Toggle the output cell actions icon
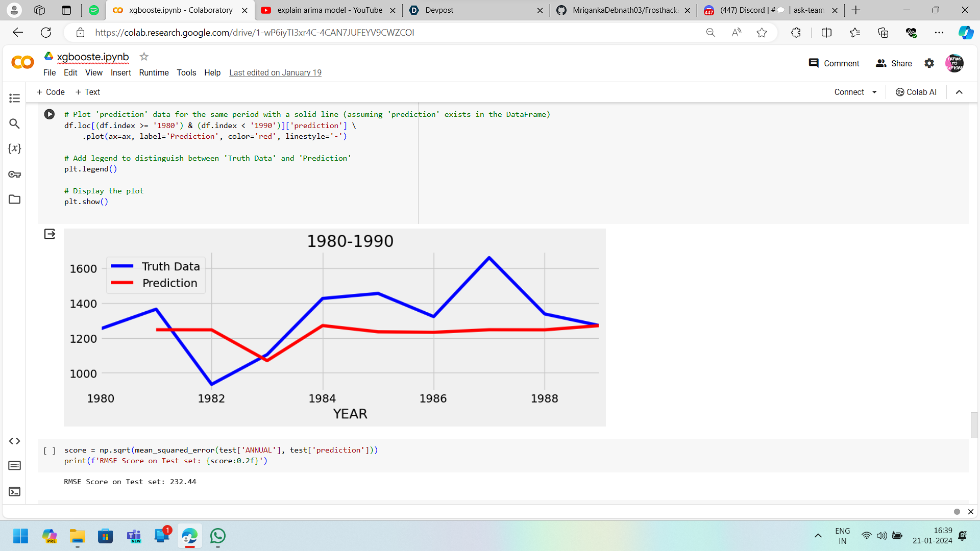The image size is (980, 551). [50, 234]
